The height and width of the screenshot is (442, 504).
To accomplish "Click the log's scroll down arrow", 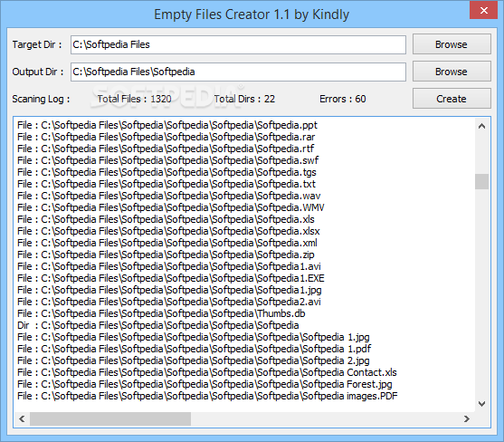I will tap(481, 404).
